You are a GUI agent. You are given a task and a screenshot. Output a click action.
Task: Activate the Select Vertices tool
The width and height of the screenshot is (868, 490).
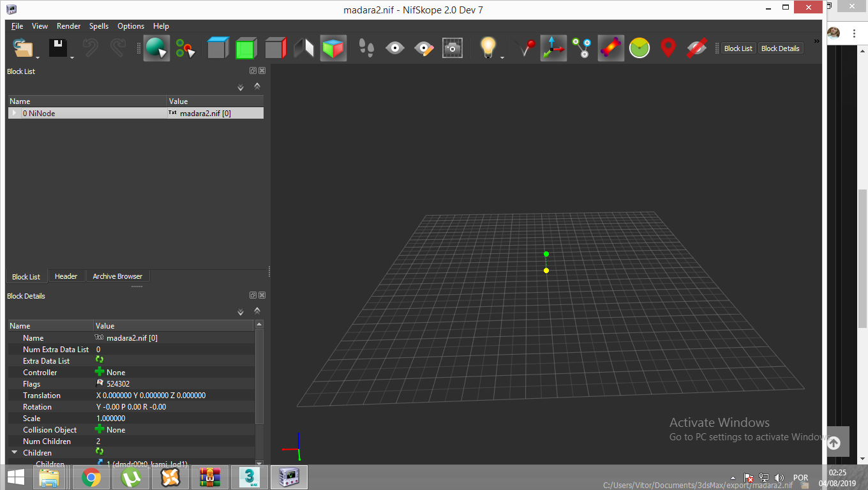pos(186,48)
